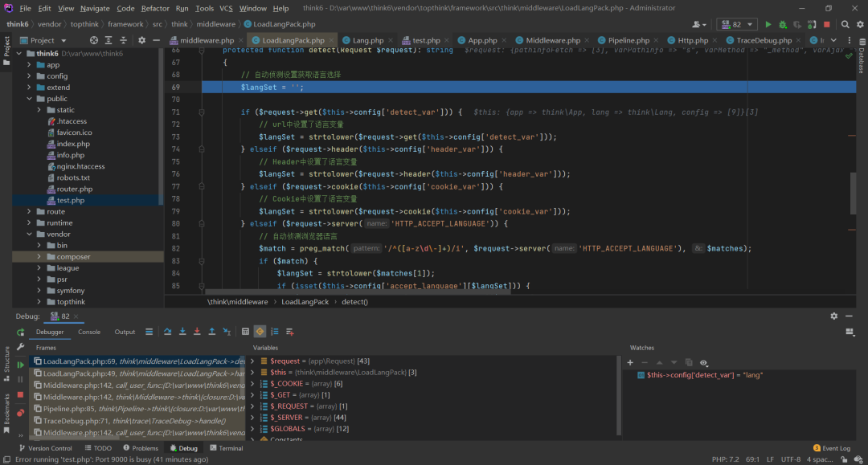Expand the app folder in project tree
This screenshot has width=868, height=465.
pyautogui.click(x=30, y=65)
